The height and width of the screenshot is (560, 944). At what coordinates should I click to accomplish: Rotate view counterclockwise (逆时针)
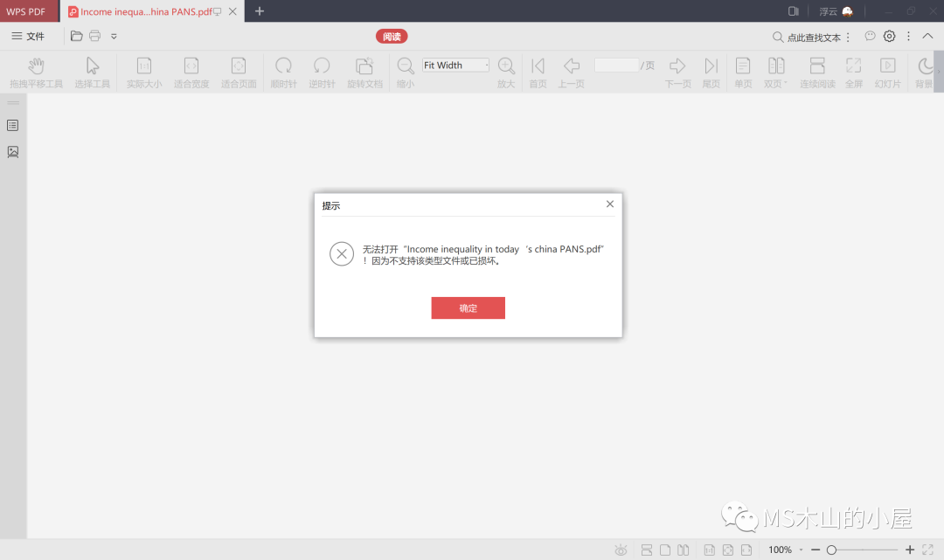click(322, 73)
